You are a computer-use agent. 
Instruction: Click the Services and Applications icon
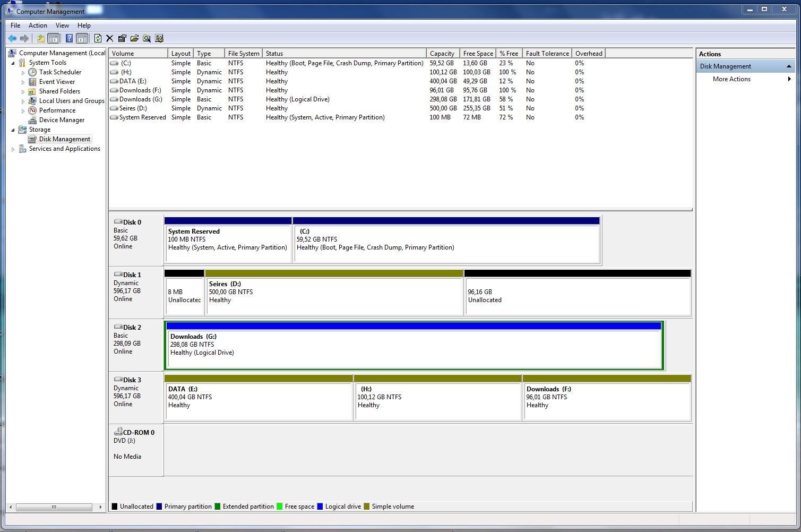pyautogui.click(x=22, y=149)
